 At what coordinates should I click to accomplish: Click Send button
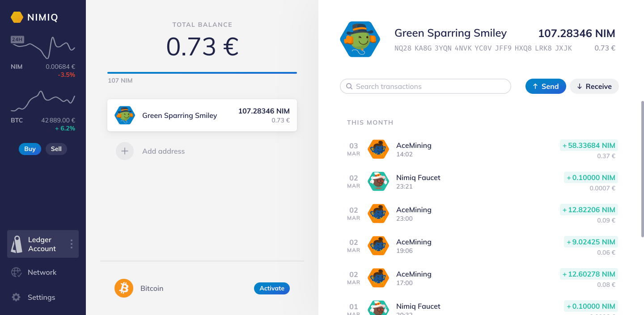(546, 86)
